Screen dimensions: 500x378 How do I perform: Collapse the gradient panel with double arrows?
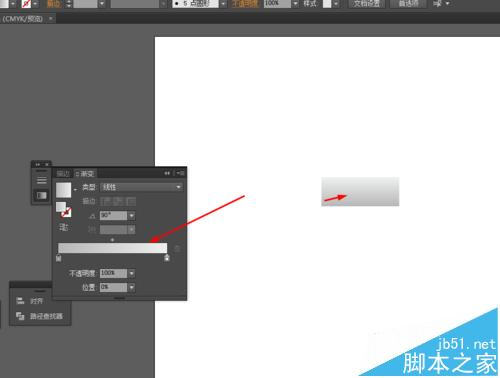167,173
